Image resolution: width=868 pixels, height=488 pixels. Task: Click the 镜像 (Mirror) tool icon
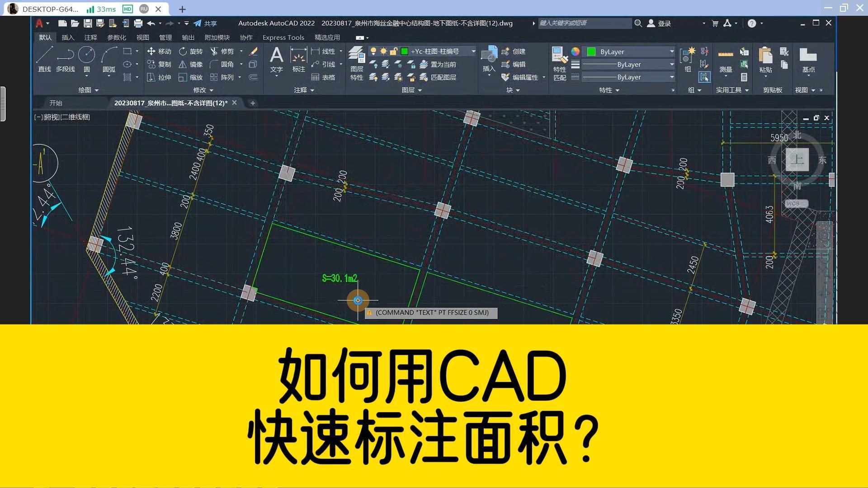pyautogui.click(x=183, y=64)
